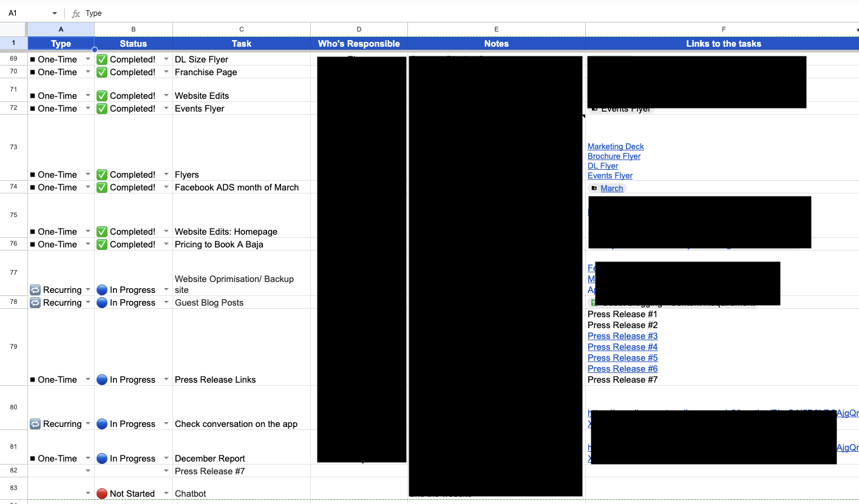Open Status dropdown in Press Release Links row

click(166, 380)
